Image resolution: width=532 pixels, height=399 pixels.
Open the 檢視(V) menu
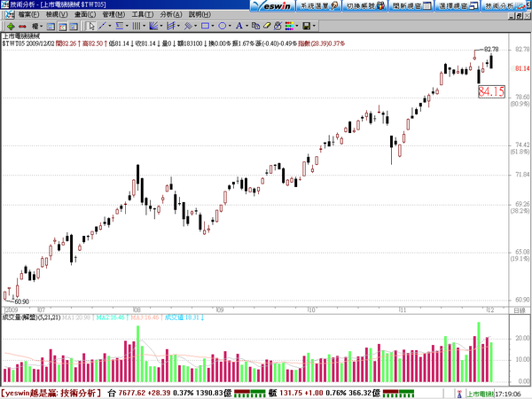click(x=57, y=14)
